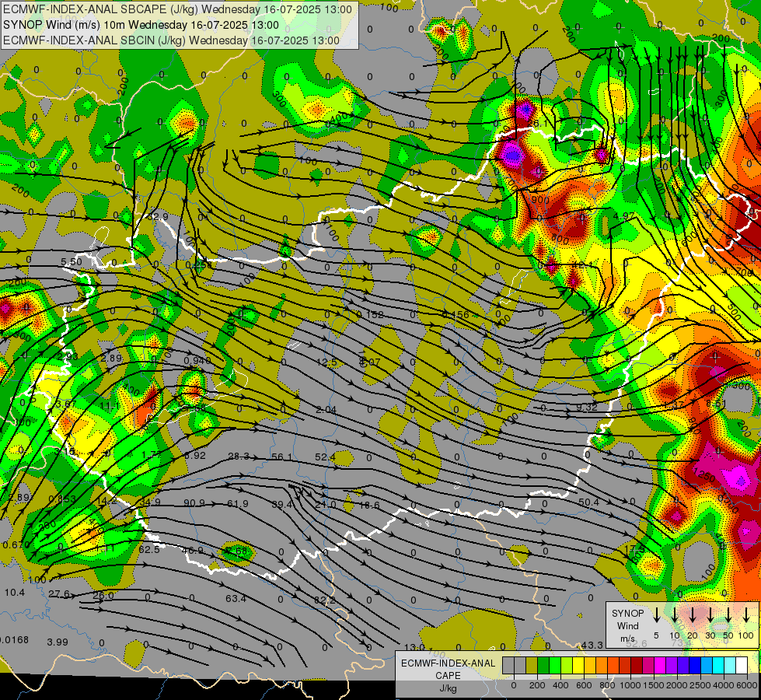Click the SBCIN title line at top
The image size is (761, 700).
(171, 40)
